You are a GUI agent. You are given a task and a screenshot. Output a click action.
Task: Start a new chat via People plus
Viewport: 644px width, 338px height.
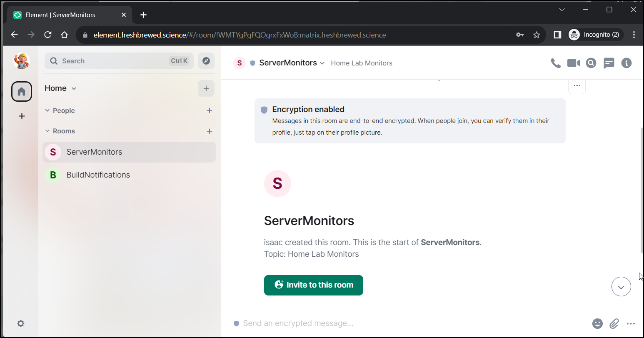(210, 110)
